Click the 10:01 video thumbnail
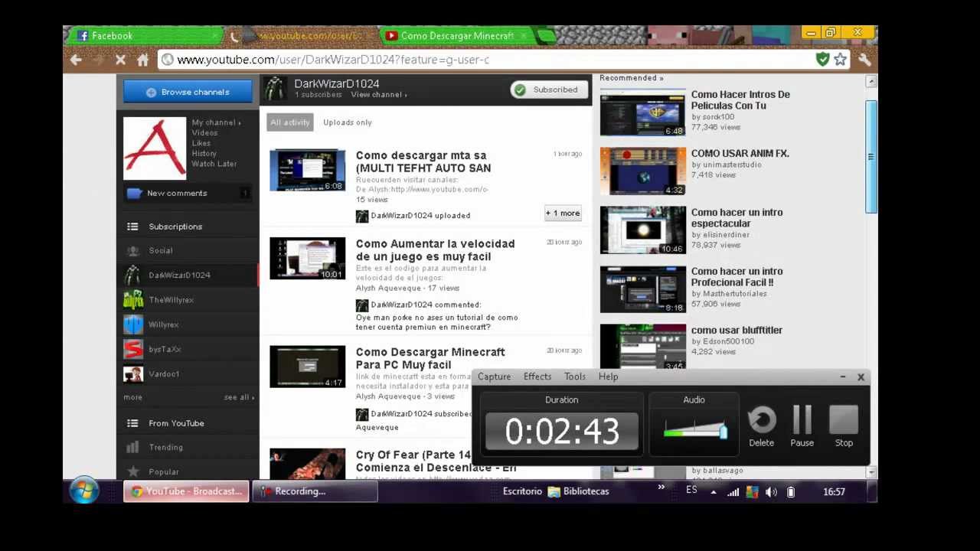980x551 pixels. (x=307, y=259)
